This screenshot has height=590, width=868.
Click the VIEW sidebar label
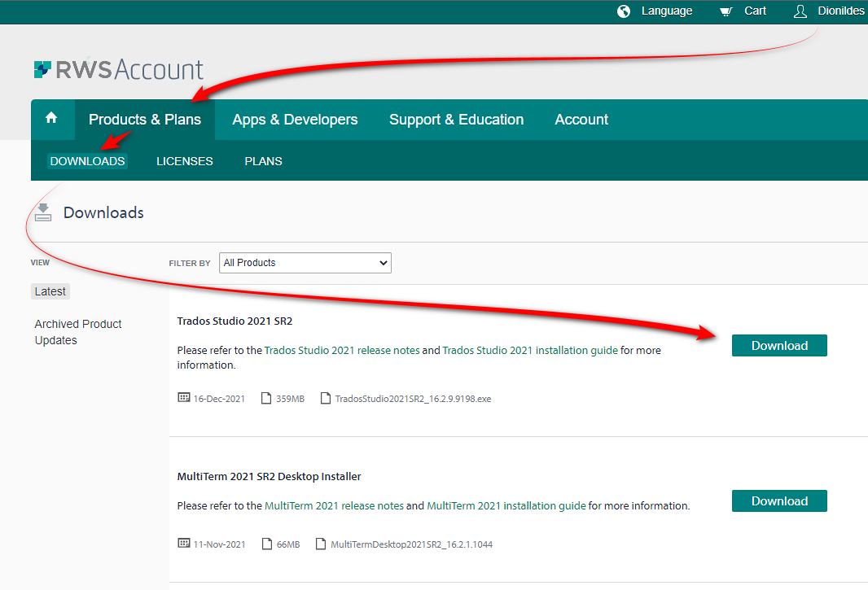[x=40, y=262]
